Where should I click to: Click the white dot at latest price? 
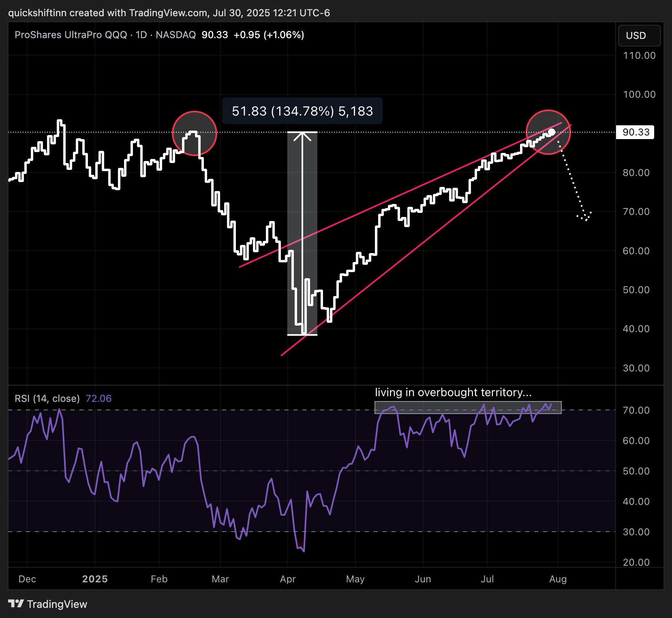552,132
